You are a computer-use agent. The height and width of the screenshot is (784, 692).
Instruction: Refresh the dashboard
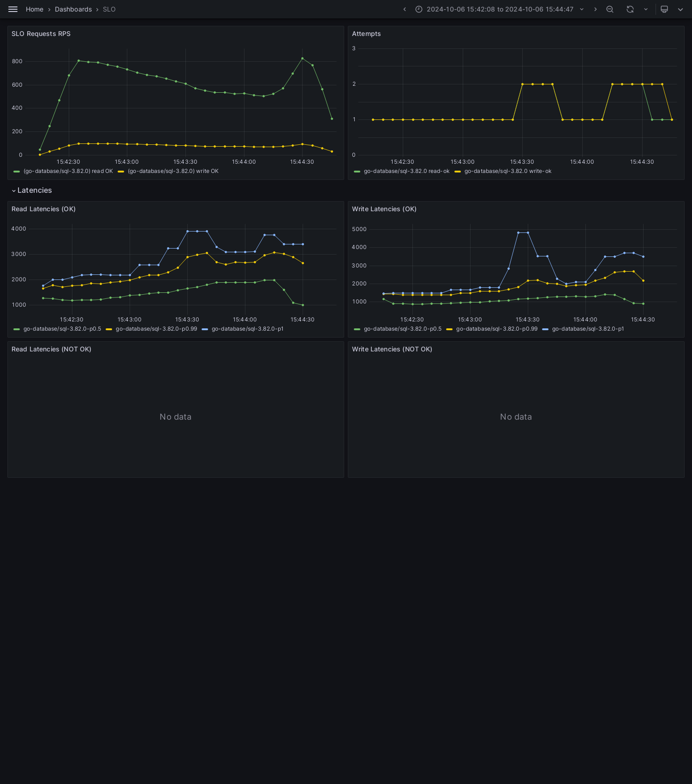click(x=630, y=9)
